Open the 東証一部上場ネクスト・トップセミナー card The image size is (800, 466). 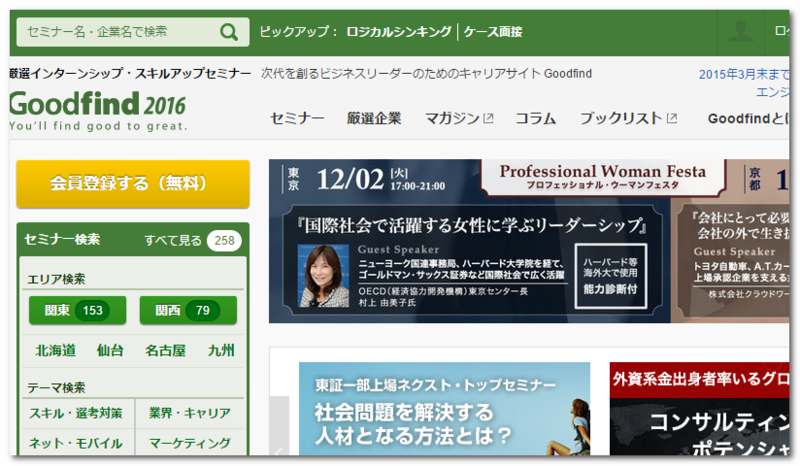pyautogui.click(x=444, y=409)
